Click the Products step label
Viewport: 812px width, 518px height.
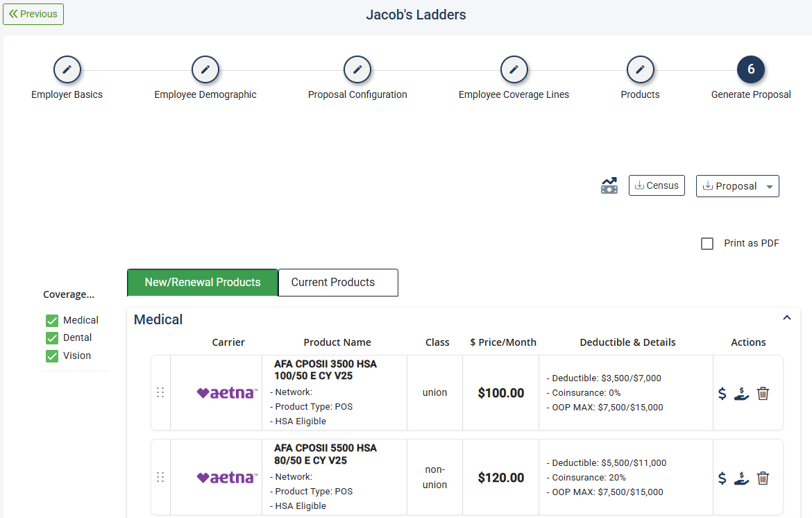(x=640, y=95)
